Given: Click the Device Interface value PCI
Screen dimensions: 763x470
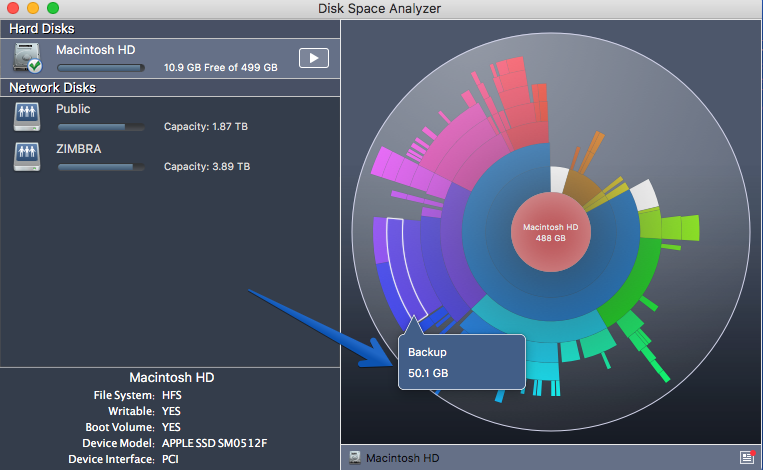Looking at the screenshot, I should (x=170, y=459).
